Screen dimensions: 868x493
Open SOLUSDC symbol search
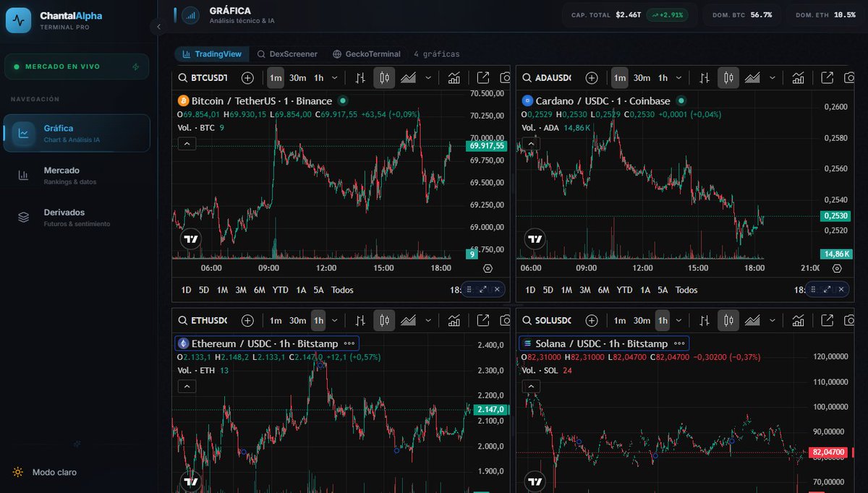point(548,320)
